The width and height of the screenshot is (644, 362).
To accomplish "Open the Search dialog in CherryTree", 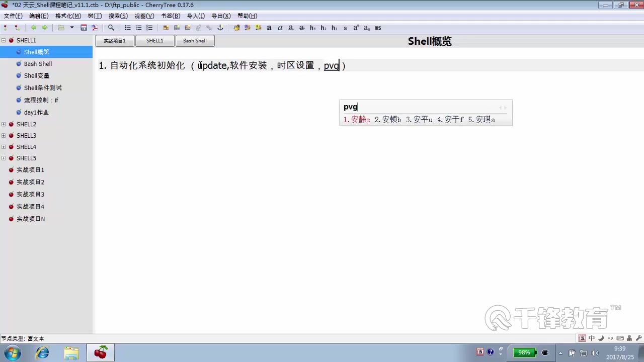I will (x=111, y=28).
